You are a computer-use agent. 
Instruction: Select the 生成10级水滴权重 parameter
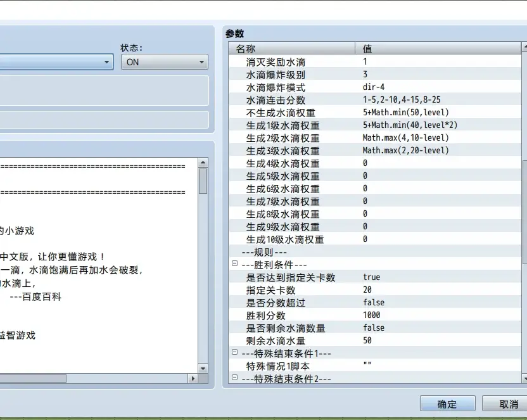point(285,239)
